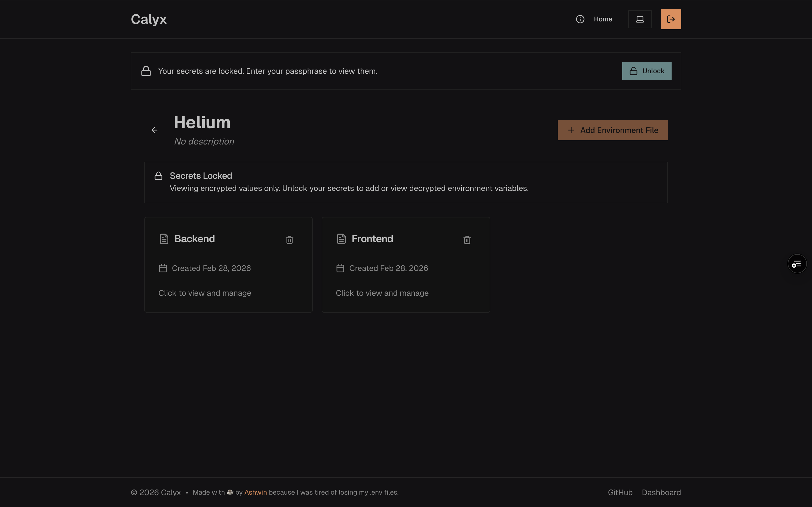This screenshot has height=507, width=812.
Task: Click the Secrets Locked notice lock icon
Action: tap(158, 176)
